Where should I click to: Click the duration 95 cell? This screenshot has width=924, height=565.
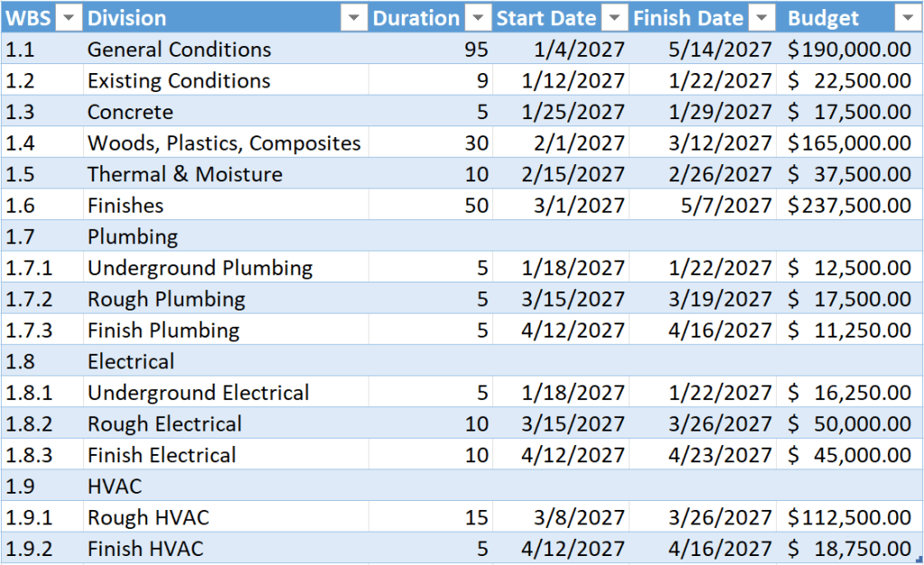[431, 49]
